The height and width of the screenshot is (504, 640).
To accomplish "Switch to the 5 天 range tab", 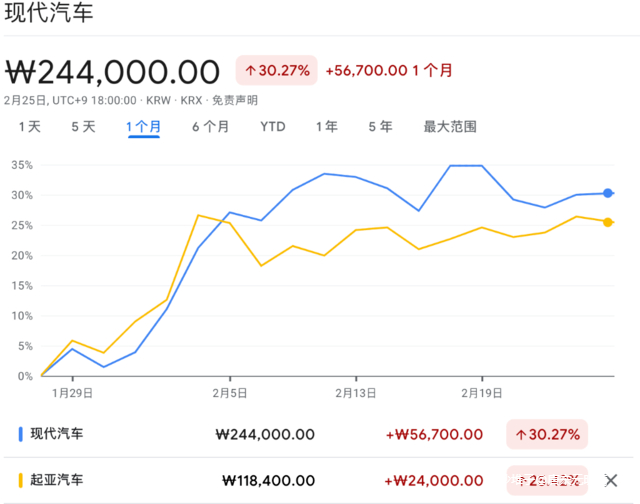I will click(x=83, y=127).
